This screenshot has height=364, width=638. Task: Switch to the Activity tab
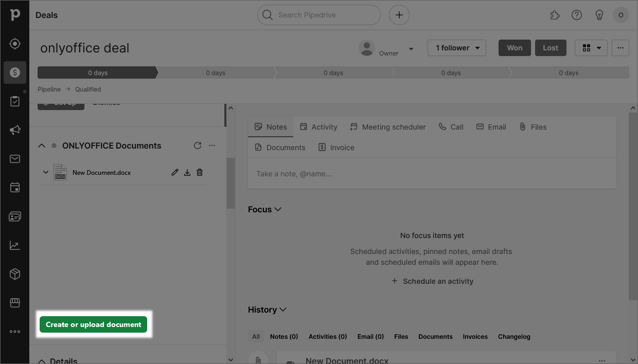pyautogui.click(x=318, y=126)
